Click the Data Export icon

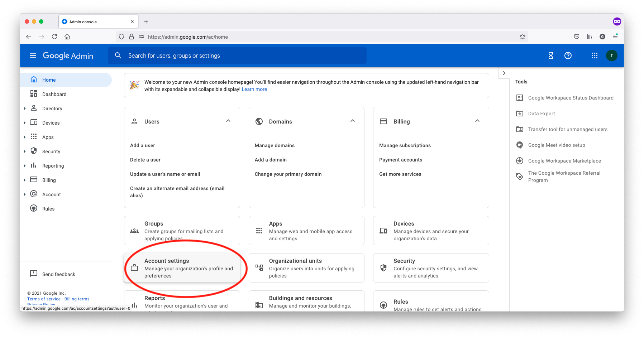click(x=520, y=114)
